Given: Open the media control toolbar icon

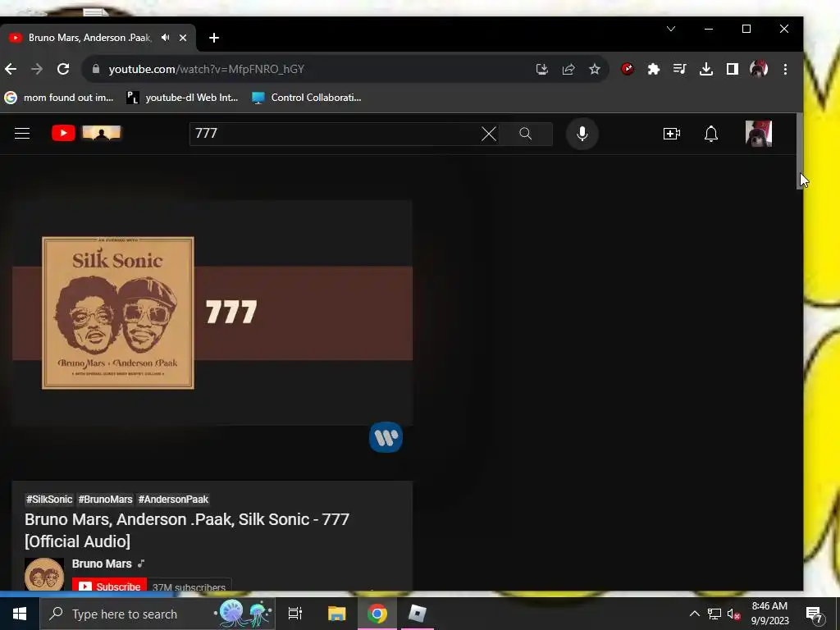Looking at the screenshot, I should click(680, 69).
